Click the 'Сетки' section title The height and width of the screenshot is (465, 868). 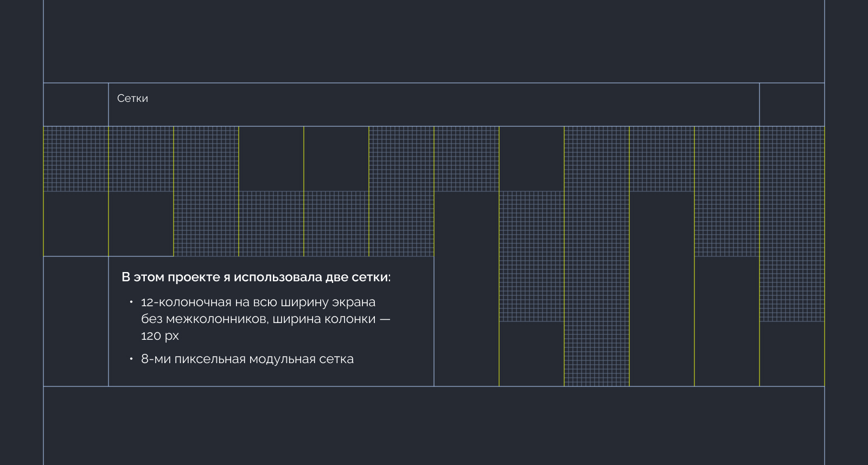[x=132, y=99]
